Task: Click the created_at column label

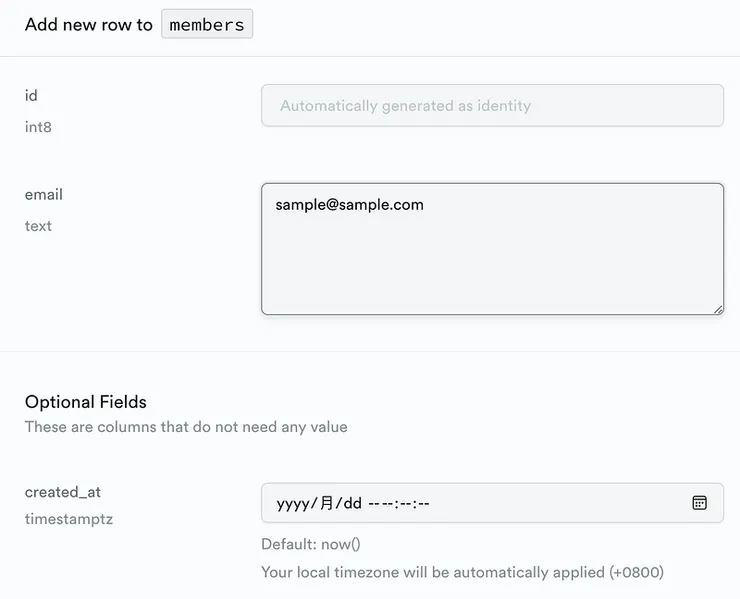Action: (x=63, y=492)
